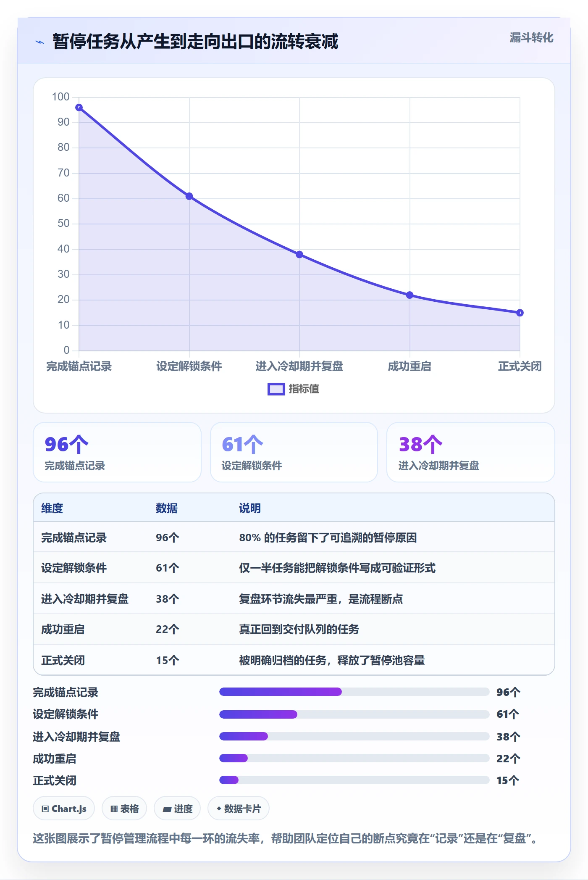588x880 pixels.
Task: Click the 96个 data card
Action: (117, 452)
